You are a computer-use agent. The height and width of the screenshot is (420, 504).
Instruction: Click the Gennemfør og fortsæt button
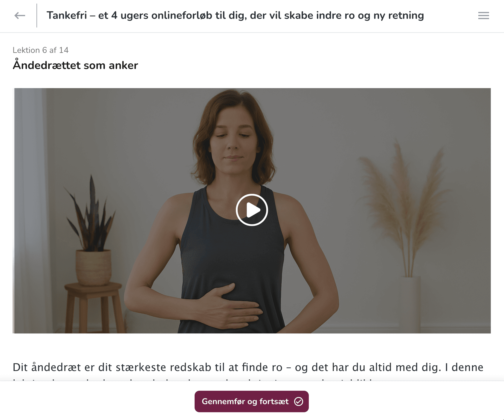252,401
